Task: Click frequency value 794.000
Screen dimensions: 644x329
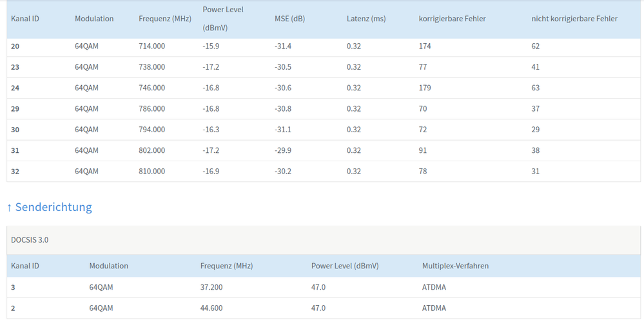Action: tap(151, 130)
